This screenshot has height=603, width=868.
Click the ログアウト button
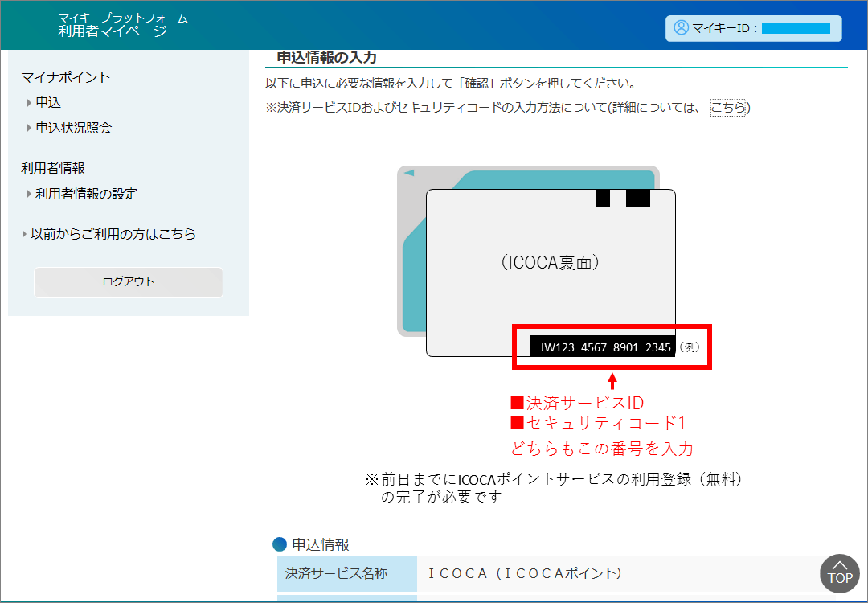[129, 282]
